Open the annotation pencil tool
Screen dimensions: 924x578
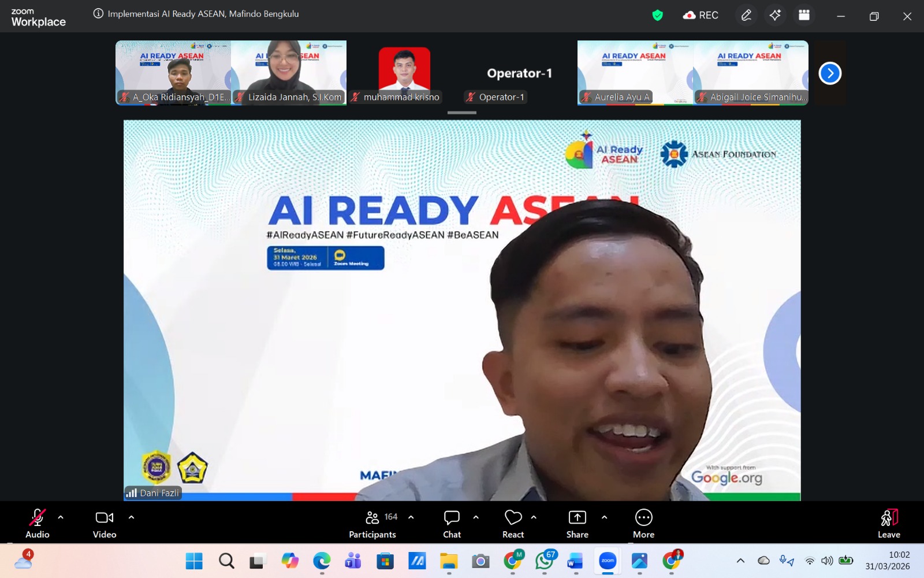tap(746, 16)
